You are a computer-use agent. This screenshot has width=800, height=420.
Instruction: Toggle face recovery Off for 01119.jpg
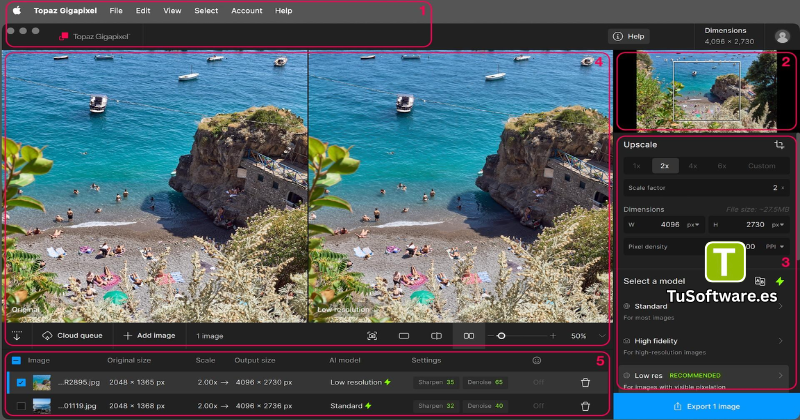tap(538, 406)
